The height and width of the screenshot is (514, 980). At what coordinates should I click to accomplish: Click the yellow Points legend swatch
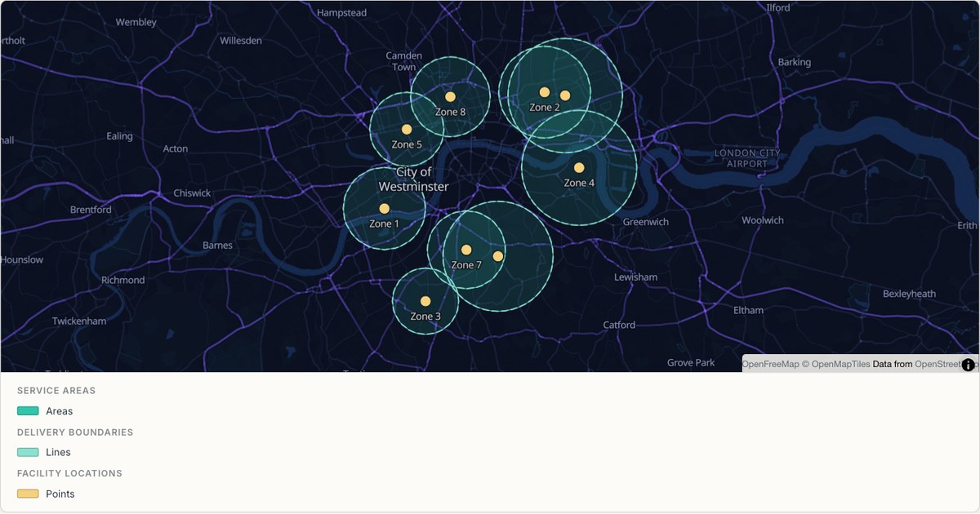tap(28, 494)
